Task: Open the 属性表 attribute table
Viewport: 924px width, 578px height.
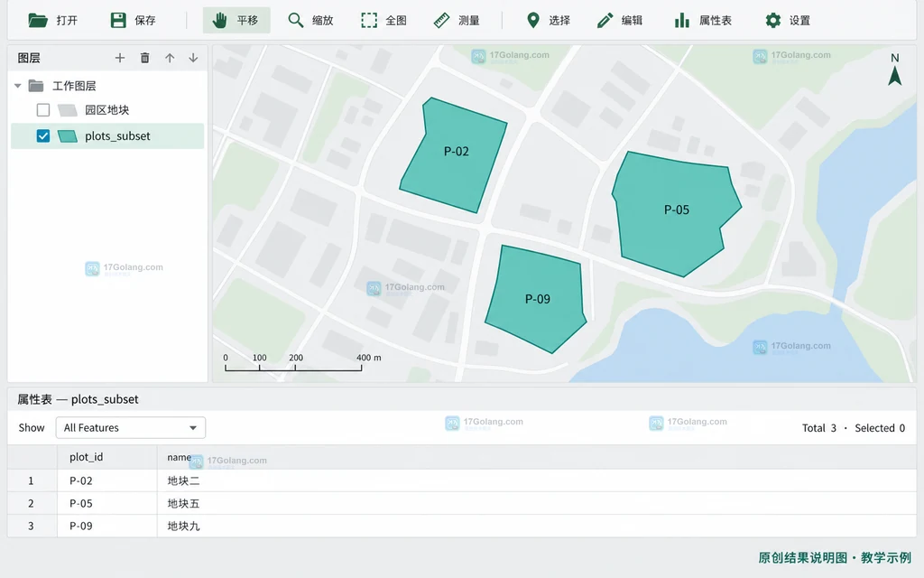Action: [703, 21]
